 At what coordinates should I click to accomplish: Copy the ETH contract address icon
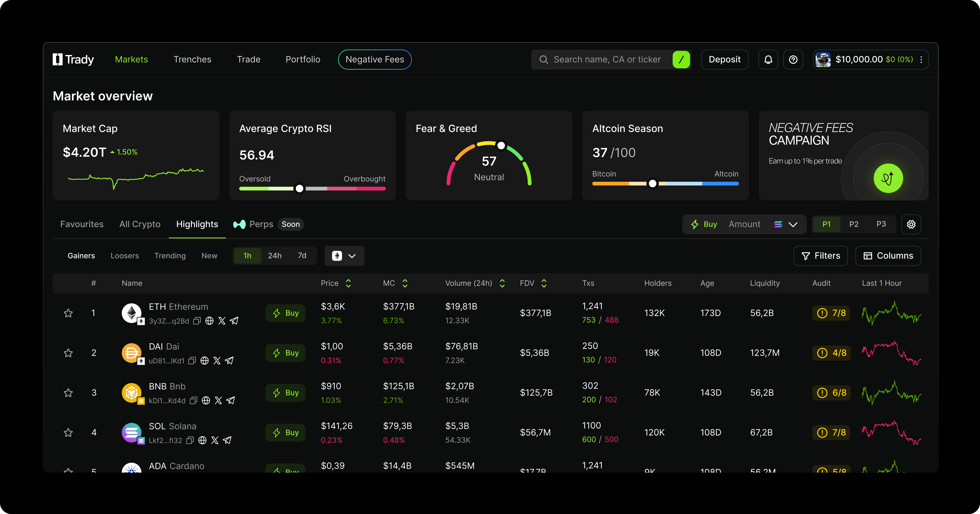coord(197,321)
